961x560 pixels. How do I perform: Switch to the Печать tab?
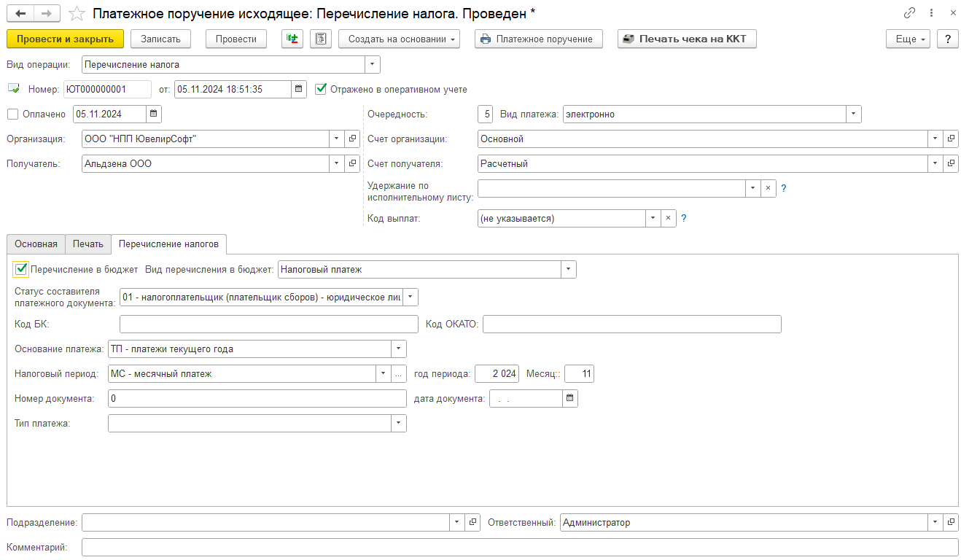coord(88,244)
